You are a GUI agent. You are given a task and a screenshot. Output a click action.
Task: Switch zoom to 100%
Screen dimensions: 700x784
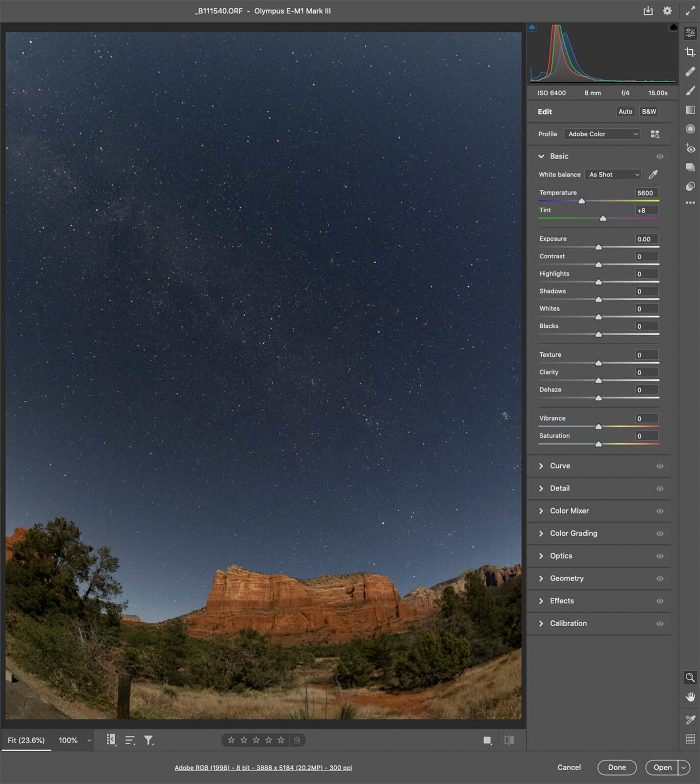coord(68,740)
